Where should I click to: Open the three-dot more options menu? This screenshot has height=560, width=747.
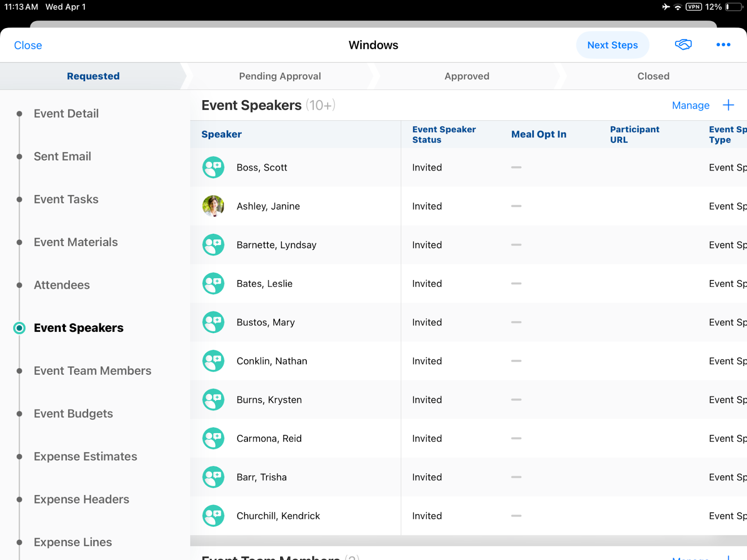coord(723,45)
